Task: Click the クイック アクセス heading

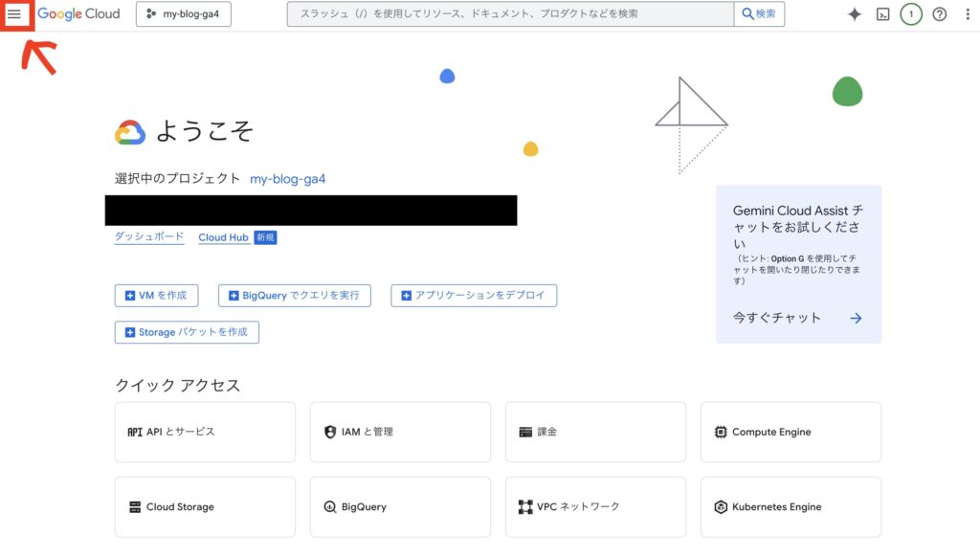Action: point(177,386)
